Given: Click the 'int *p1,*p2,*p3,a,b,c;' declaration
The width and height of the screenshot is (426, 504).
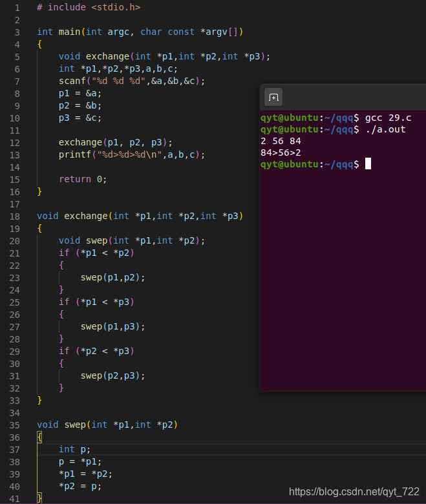Looking at the screenshot, I should (x=118, y=68).
